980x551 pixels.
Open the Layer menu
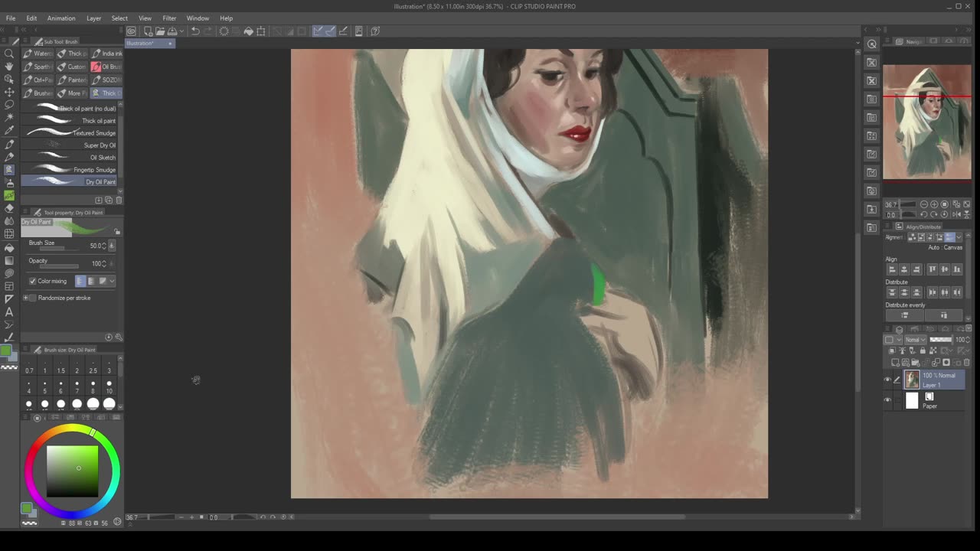click(x=93, y=18)
